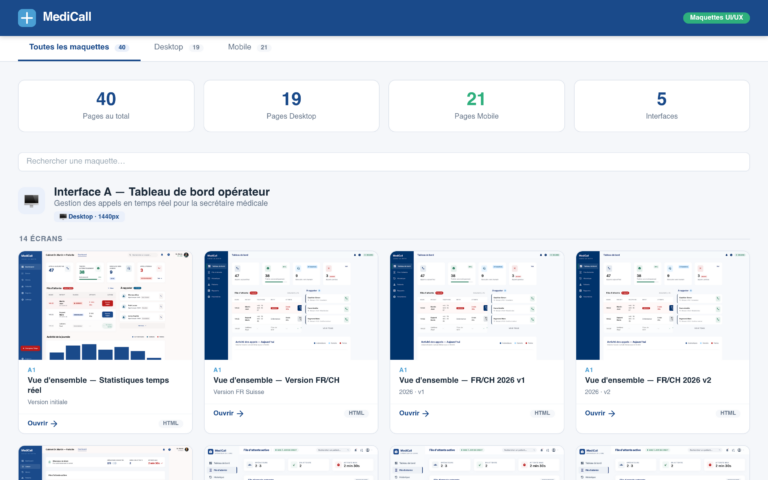Click the Maquettes UI/UX badge

[716, 18]
